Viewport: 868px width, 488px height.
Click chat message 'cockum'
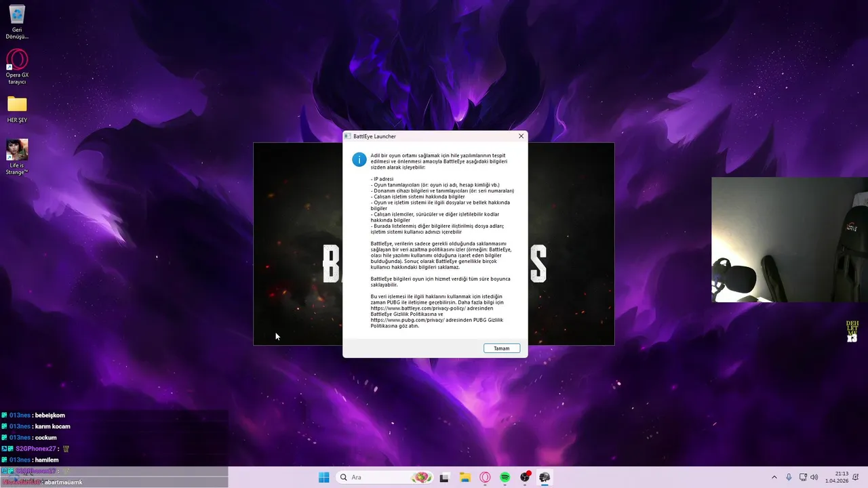pyautogui.click(x=45, y=437)
